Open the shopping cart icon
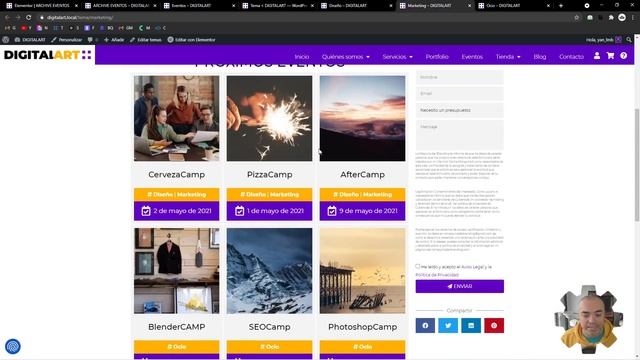This screenshot has height=360, width=640. point(610,56)
